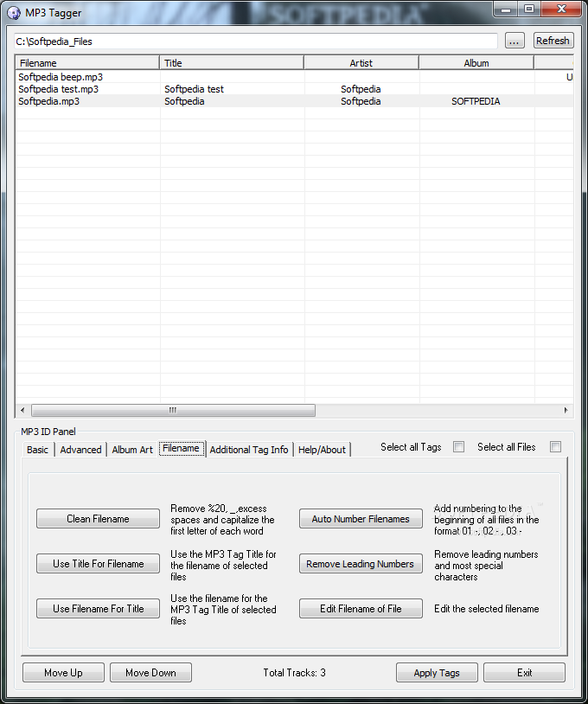Image resolution: width=588 pixels, height=704 pixels.
Task: Click the MP3 Tagger title bar icon
Action: point(14,13)
